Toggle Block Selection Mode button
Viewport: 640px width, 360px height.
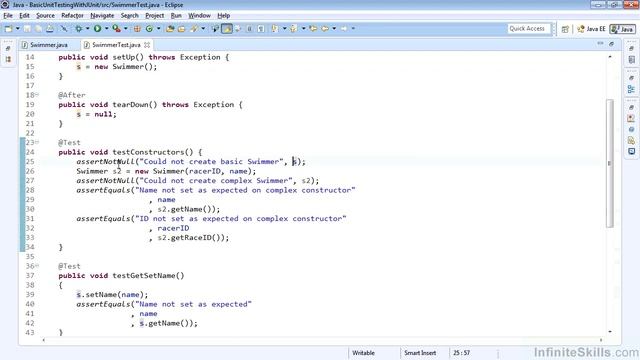click(249, 29)
